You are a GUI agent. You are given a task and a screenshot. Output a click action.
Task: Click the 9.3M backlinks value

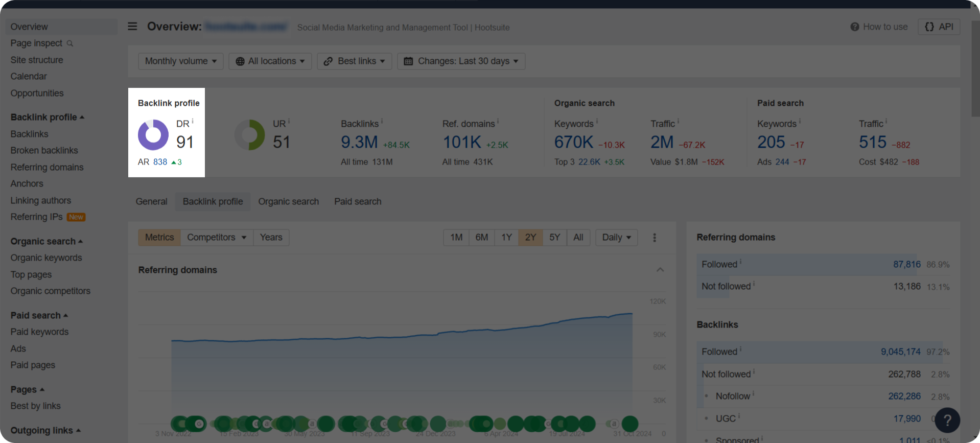359,143
